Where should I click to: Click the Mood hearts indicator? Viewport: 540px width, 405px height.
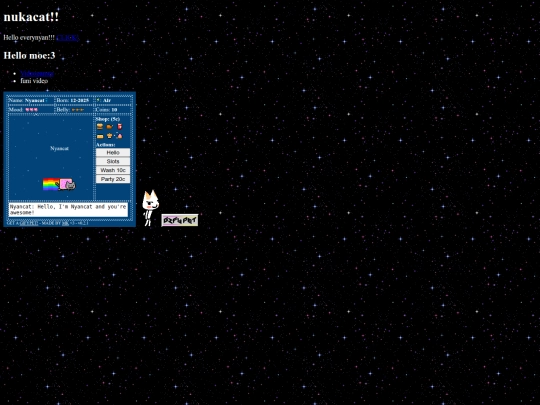[32, 110]
